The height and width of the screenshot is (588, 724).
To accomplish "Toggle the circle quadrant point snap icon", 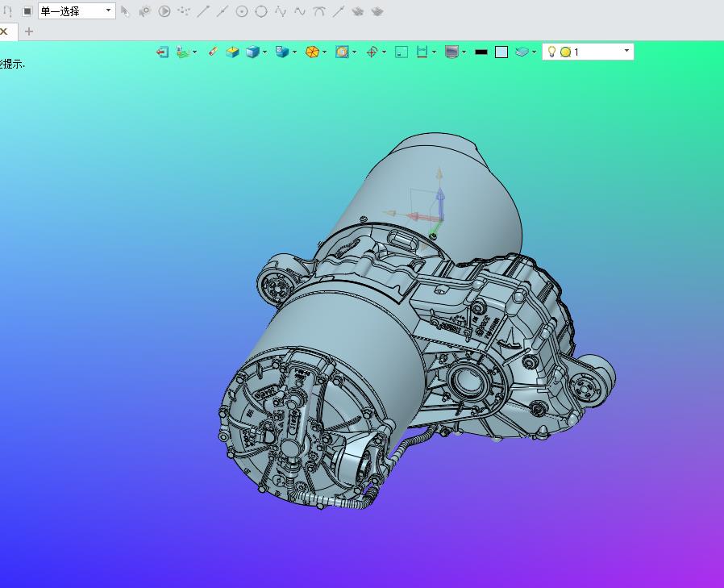I will [261, 11].
